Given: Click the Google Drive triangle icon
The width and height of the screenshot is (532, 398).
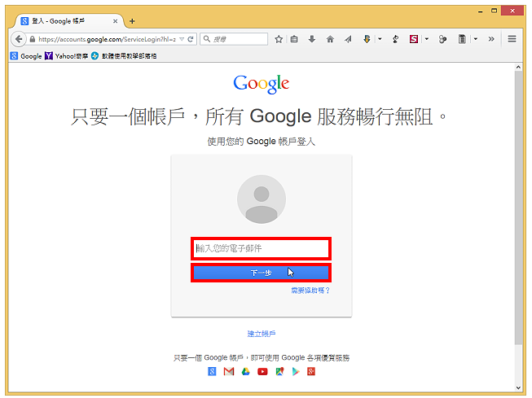Looking at the screenshot, I should pos(246,372).
